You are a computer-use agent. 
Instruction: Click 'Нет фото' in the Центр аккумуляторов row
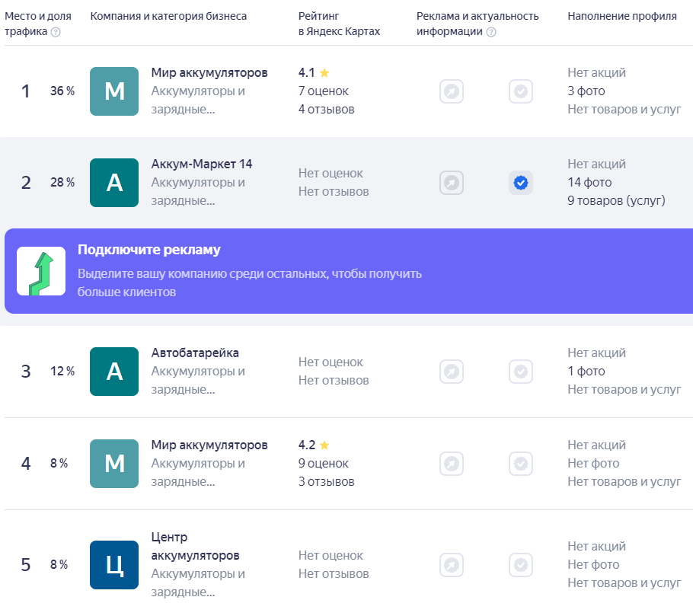pos(593,565)
